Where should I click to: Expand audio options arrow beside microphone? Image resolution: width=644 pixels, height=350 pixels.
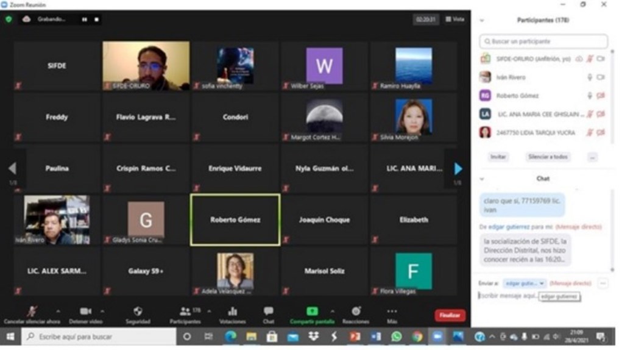pos(58,311)
